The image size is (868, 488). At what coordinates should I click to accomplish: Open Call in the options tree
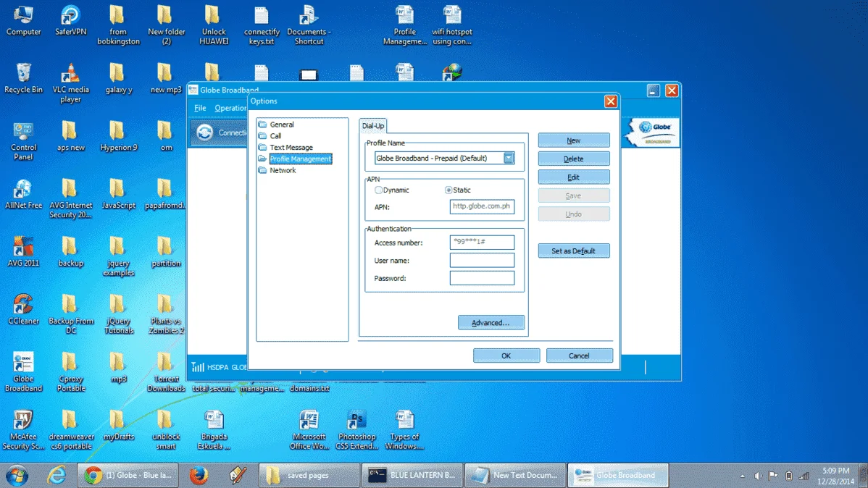click(275, 136)
